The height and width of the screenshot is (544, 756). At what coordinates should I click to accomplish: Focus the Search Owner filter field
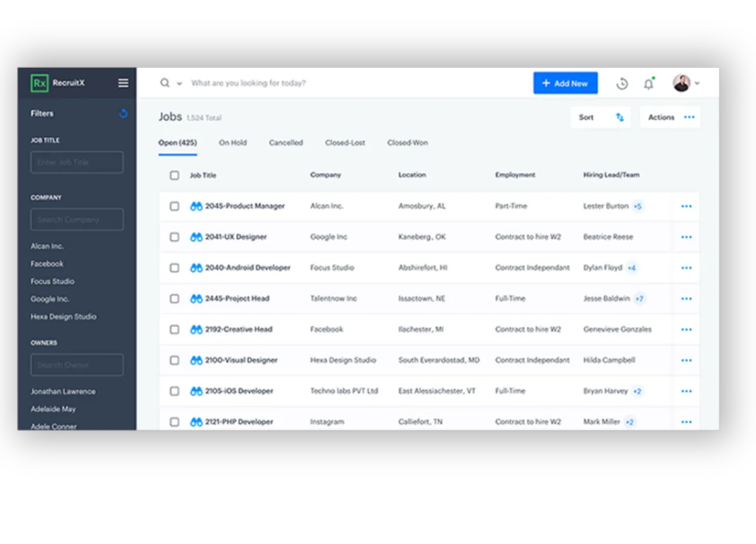(x=77, y=365)
